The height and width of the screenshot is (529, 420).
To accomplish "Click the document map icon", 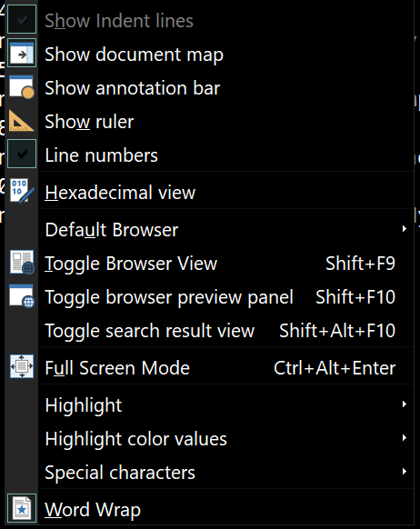I will (22, 54).
